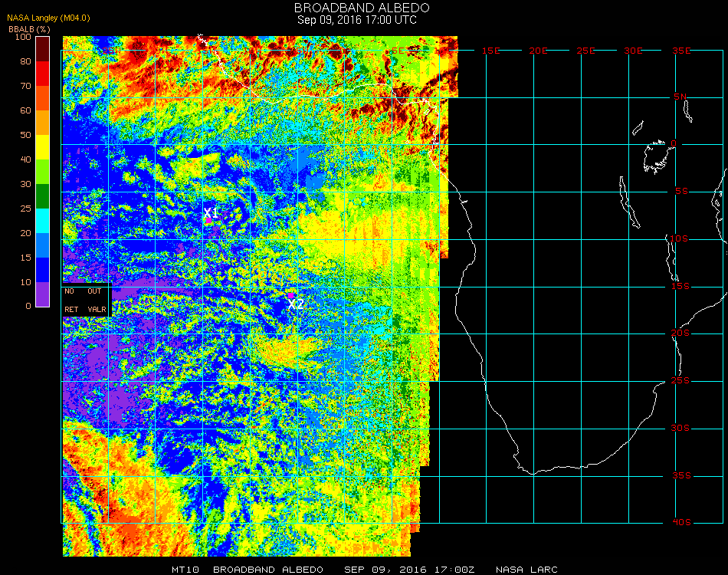This screenshot has height=575, width=728.
Task: Click the colorbar value '30'
Action: click(25, 185)
